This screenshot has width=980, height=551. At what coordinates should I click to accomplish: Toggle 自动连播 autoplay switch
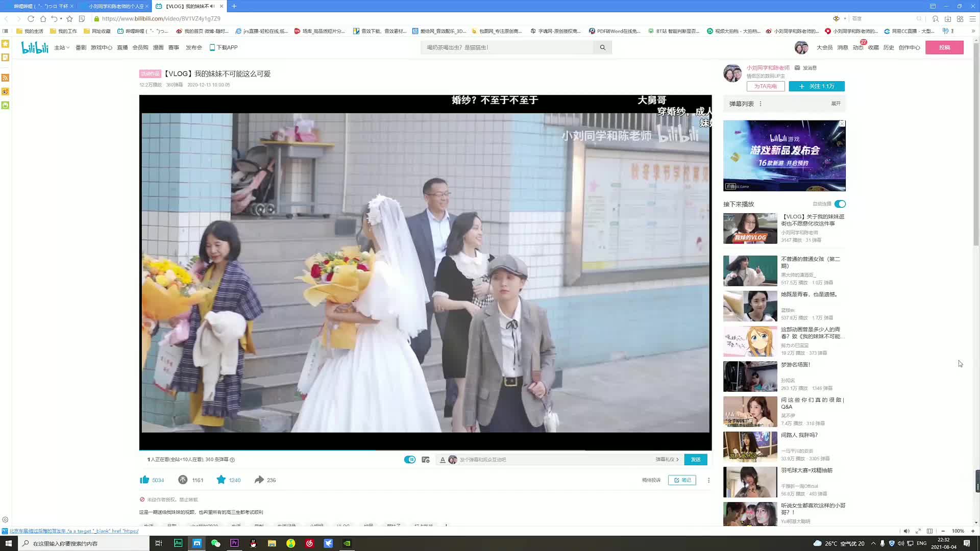coord(840,204)
